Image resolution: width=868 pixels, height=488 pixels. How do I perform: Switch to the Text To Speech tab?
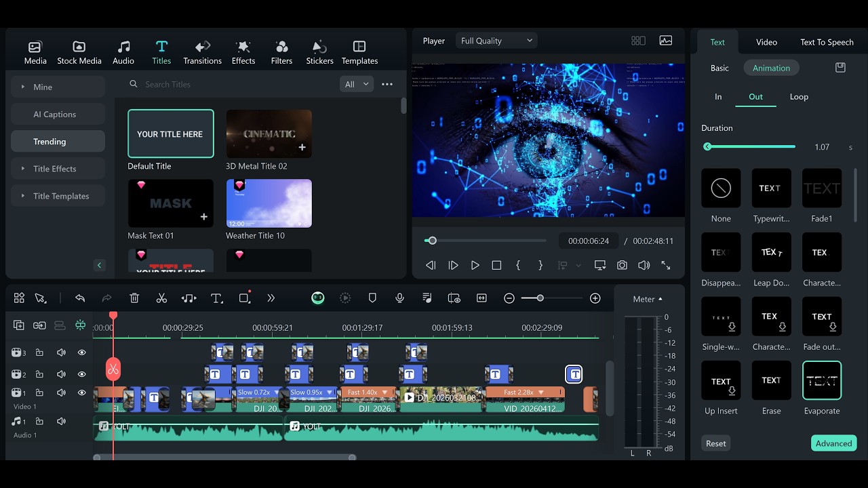point(827,42)
